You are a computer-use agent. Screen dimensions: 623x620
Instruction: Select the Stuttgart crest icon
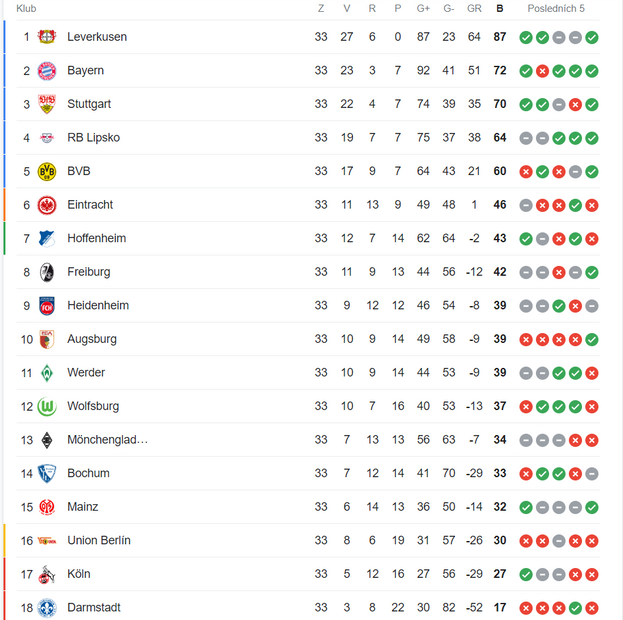coord(46,104)
